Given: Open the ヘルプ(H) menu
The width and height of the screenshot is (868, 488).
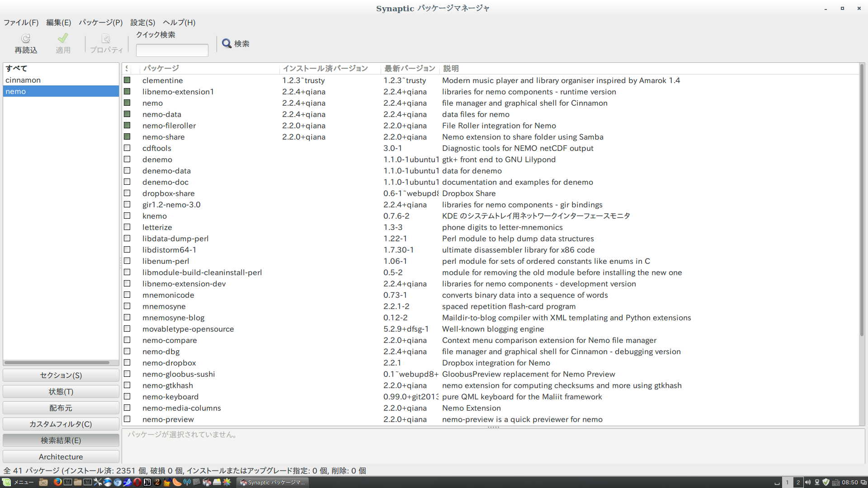Looking at the screenshot, I should tap(179, 22).
